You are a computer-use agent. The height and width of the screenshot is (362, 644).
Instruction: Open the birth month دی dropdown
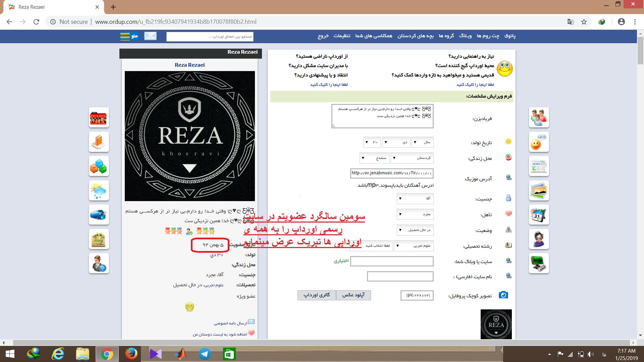[396, 142]
